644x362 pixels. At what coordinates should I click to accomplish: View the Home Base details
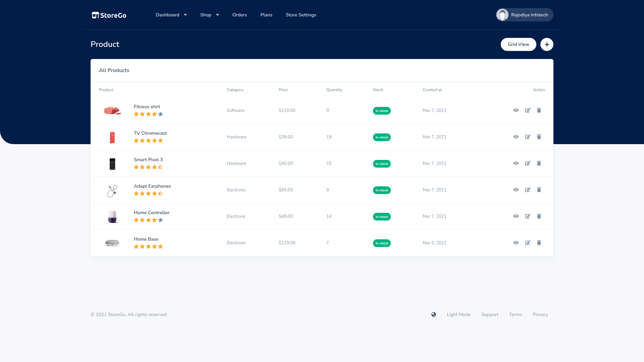click(x=516, y=243)
